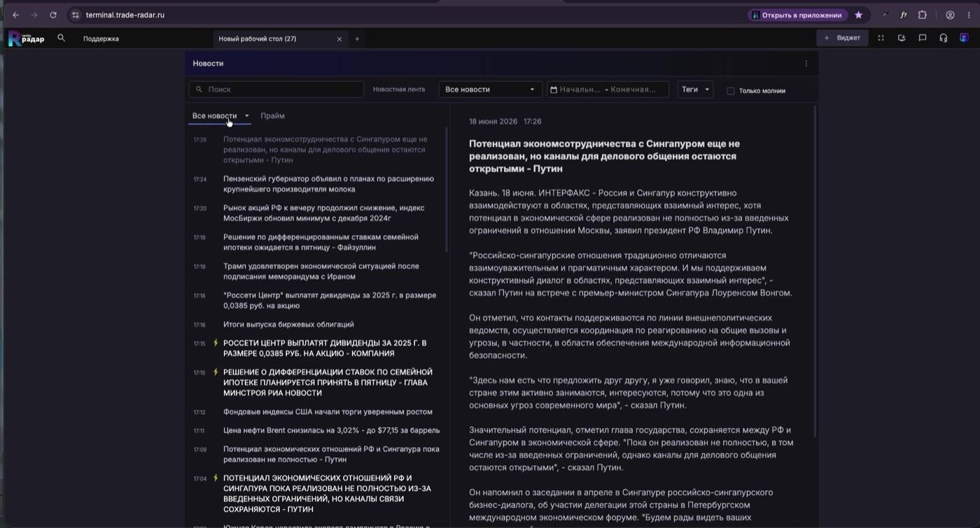Screen dimensions: 980x528
Task: Click the 'Поиск' news search field
Action: point(276,90)
